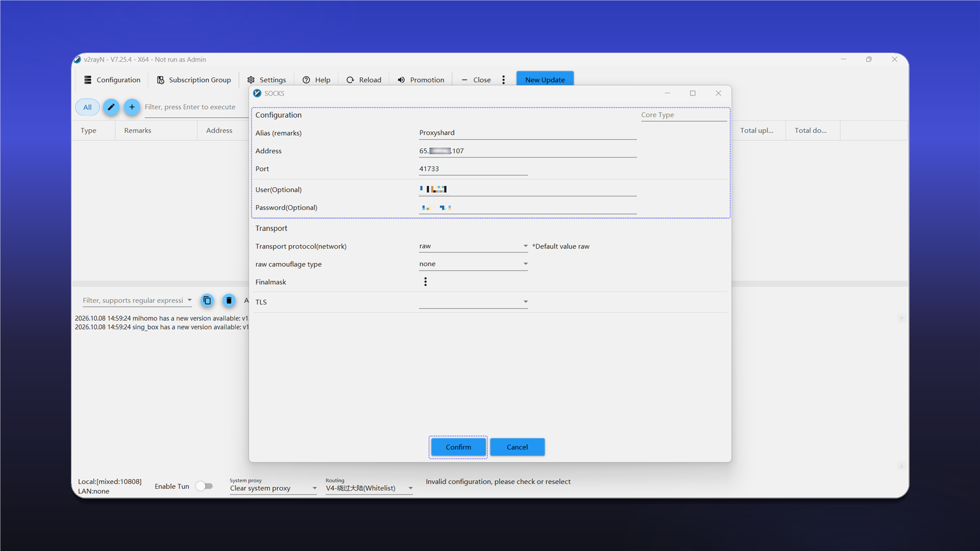
Task: Clear log with the trash icon
Action: point(229,300)
